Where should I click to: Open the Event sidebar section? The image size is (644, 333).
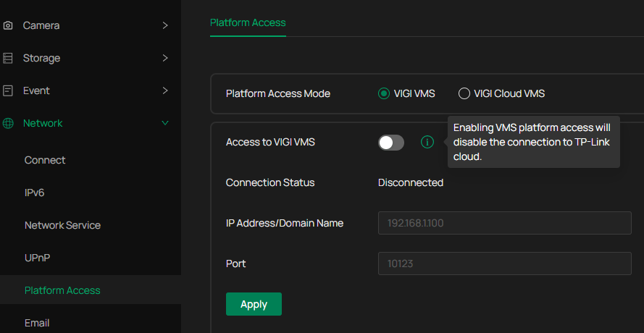click(x=91, y=90)
